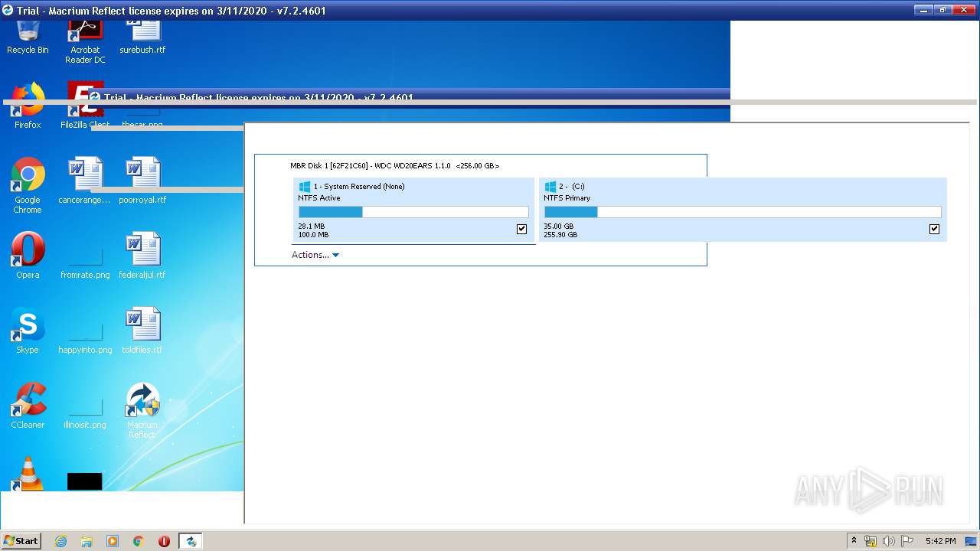Open federaljul.rtf document icon
The width and height of the screenshot is (980, 551).
(142, 256)
